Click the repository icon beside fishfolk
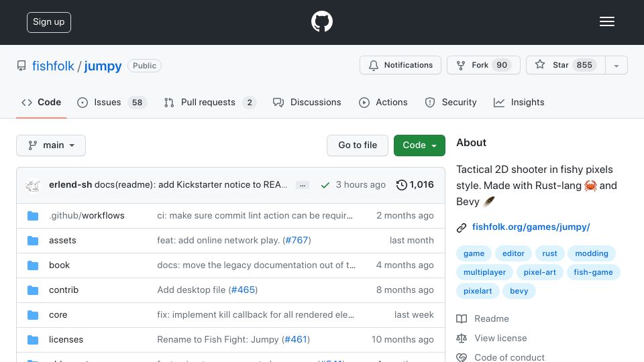This screenshot has height=362, width=644. click(x=21, y=66)
